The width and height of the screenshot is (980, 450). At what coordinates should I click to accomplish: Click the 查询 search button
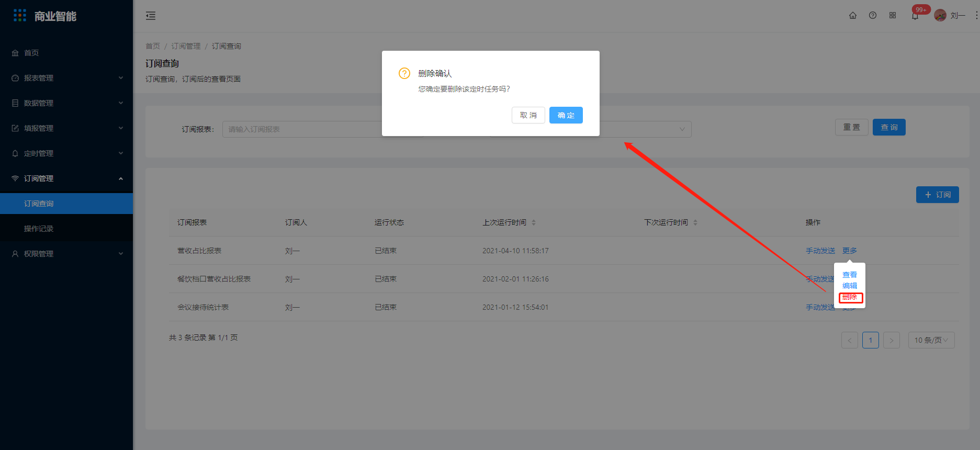(x=889, y=127)
